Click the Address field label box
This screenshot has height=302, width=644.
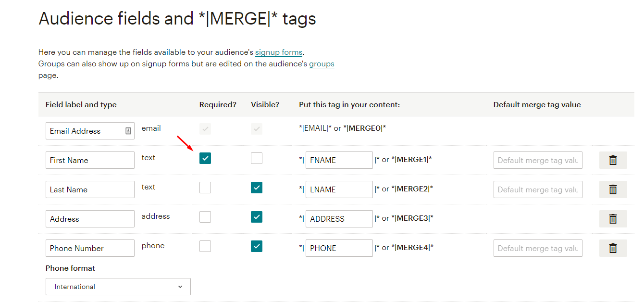click(90, 219)
